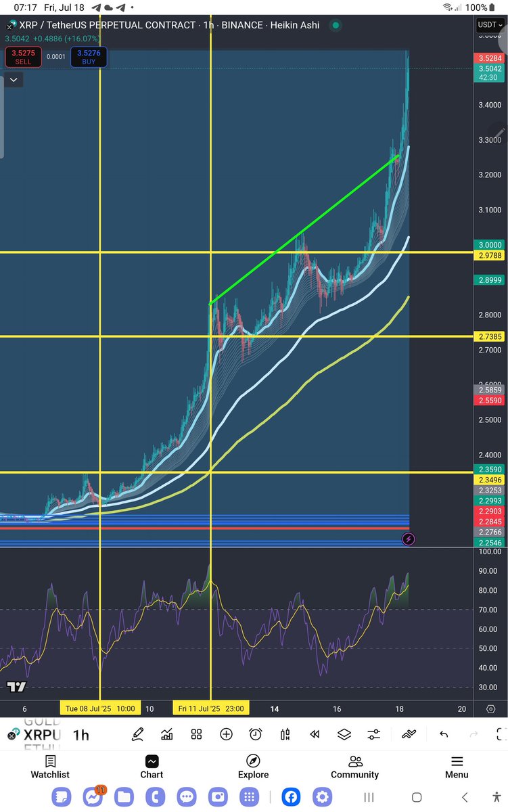Open the Indicators panel
This screenshot has width=508, height=812.
pyautogui.click(x=167, y=734)
